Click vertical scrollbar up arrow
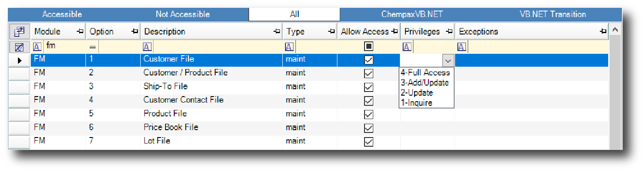This screenshot has width=644, height=172. pyautogui.click(x=615, y=30)
